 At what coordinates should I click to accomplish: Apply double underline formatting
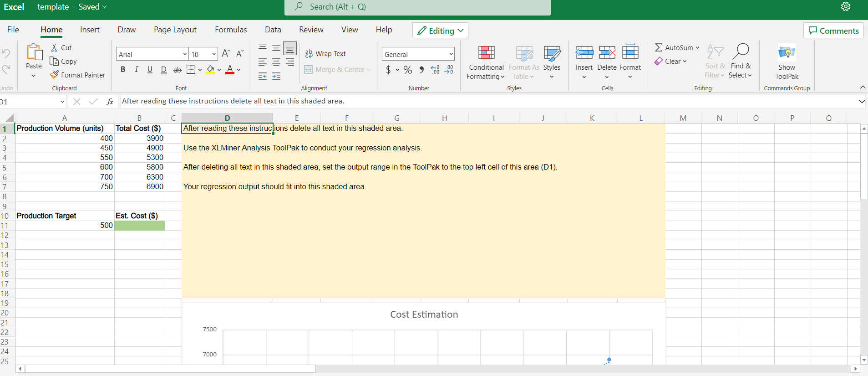pyautogui.click(x=164, y=70)
